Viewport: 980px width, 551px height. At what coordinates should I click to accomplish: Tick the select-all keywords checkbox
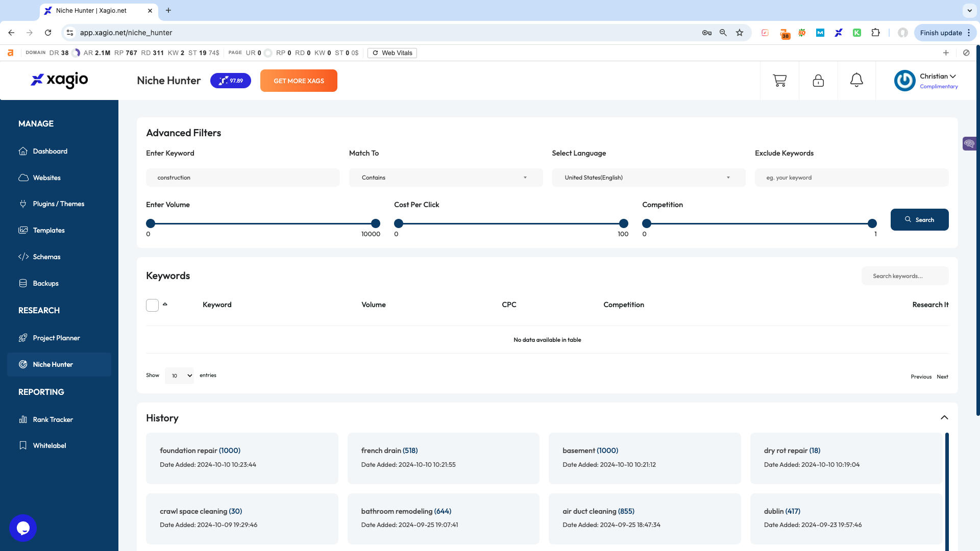click(x=152, y=305)
